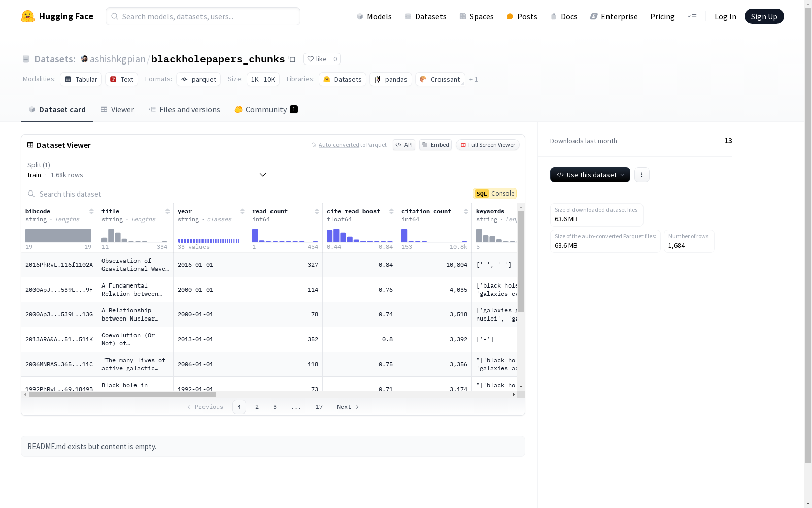The height and width of the screenshot is (508, 812).
Task: Click the table's horizontal scrollbar
Action: pyautogui.click(x=122, y=394)
